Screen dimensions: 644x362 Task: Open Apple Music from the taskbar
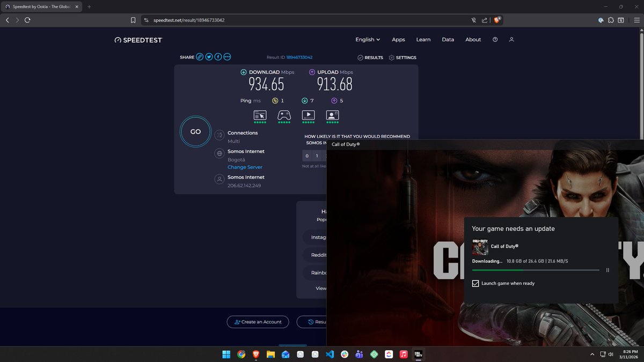403,354
